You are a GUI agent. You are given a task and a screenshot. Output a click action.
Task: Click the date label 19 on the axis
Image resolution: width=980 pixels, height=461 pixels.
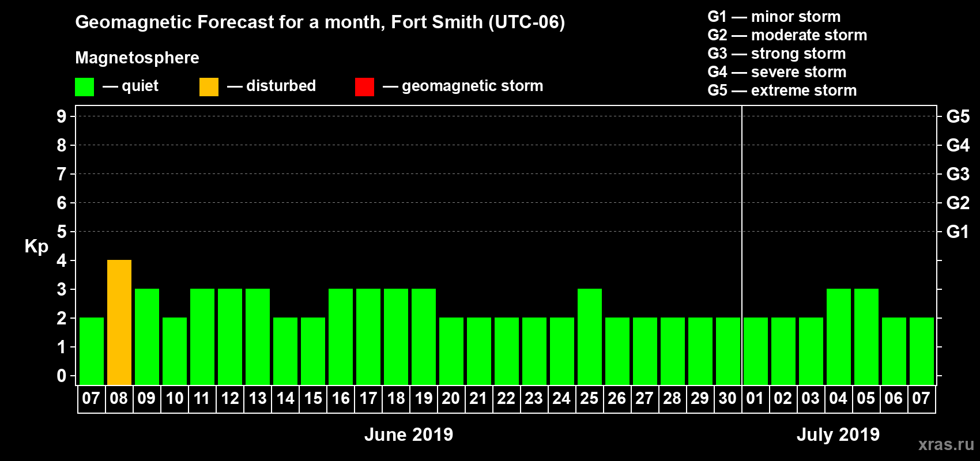[423, 398]
